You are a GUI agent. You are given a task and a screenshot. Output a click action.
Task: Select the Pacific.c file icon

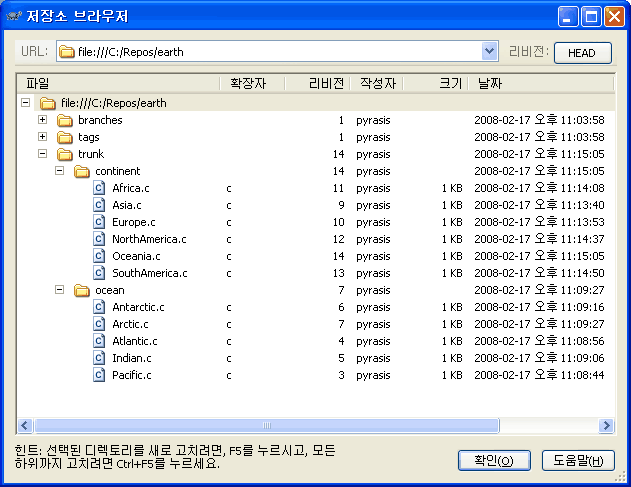pos(100,375)
